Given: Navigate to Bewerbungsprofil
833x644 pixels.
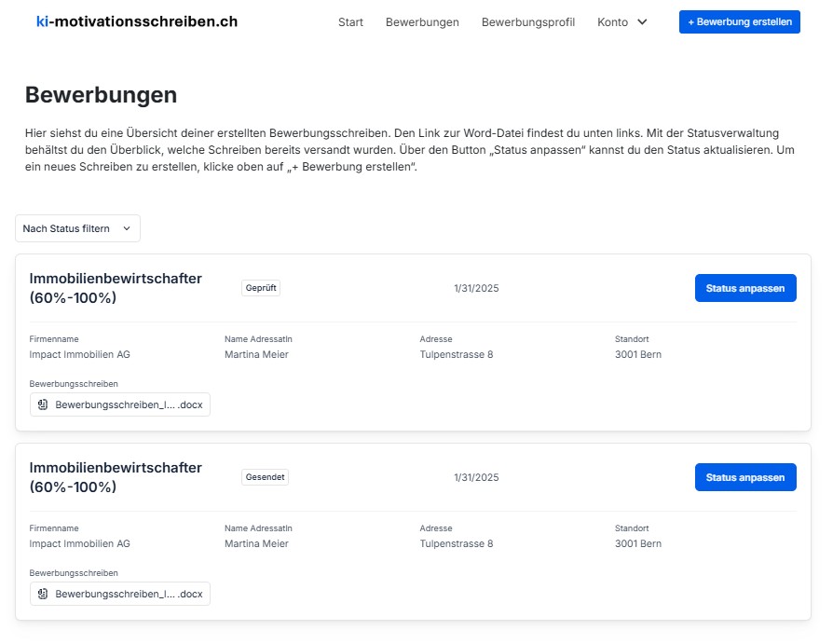Looking at the screenshot, I should [528, 22].
